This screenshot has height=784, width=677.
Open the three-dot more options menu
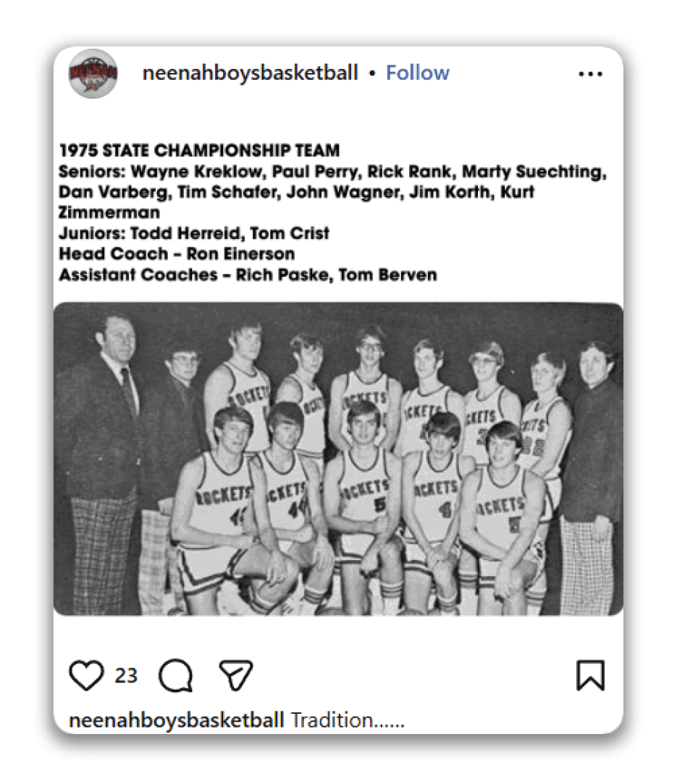tap(591, 74)
